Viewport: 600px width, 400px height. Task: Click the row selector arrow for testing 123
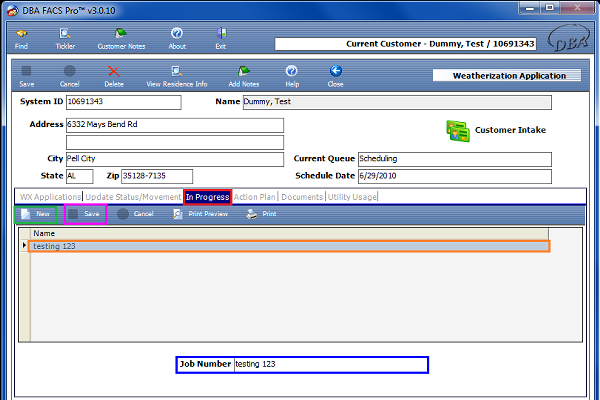tap(24, 245)
